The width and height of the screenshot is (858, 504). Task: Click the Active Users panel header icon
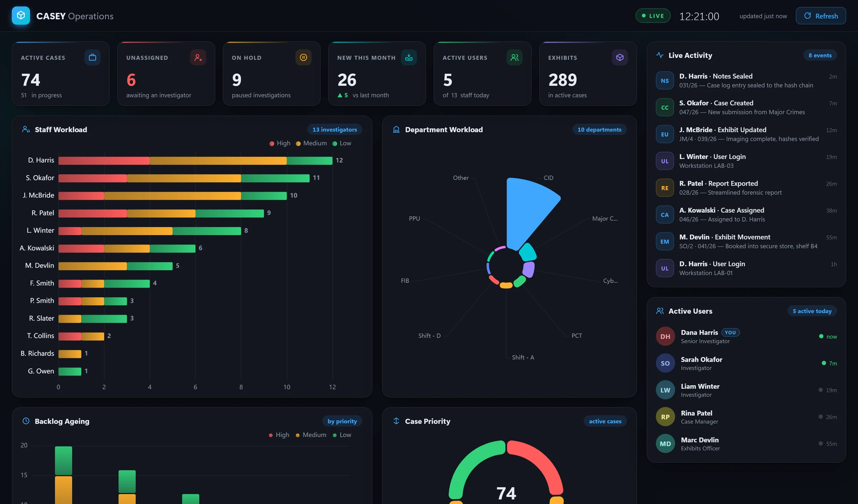coord(660,311)
